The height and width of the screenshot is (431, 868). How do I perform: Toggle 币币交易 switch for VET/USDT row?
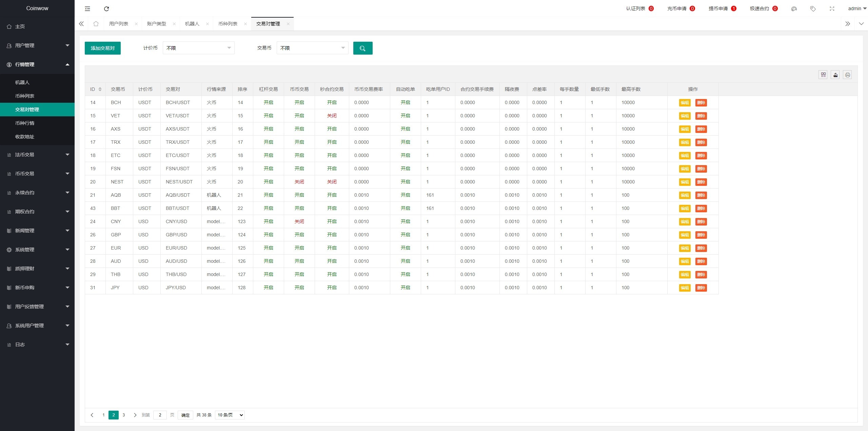click(299, 115)
